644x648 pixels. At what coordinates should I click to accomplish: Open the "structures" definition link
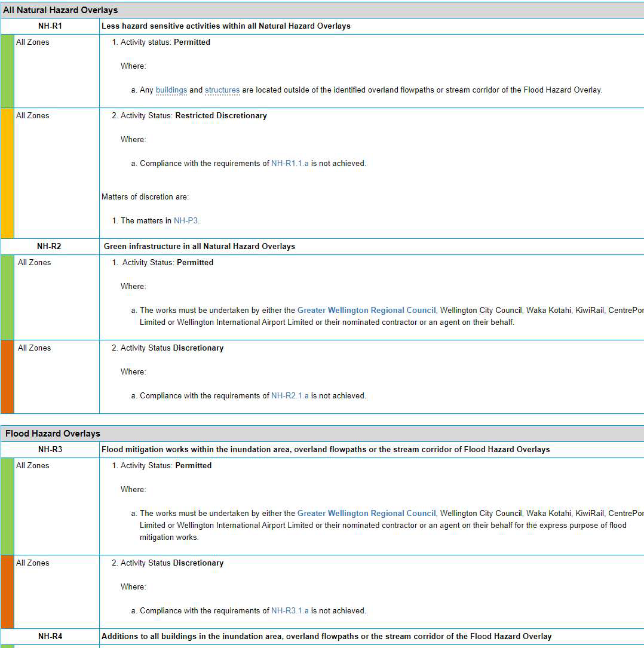222,90
